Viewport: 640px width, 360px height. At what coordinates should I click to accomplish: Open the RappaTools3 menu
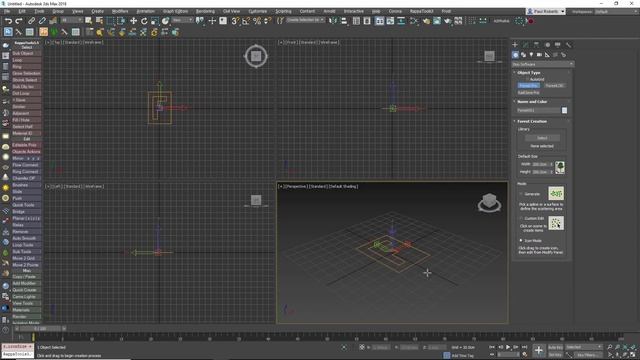tap(421, 11)
